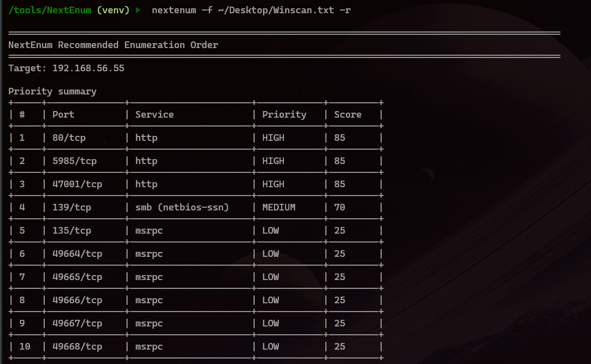Click the -f flag in the command

coord(207,10)
